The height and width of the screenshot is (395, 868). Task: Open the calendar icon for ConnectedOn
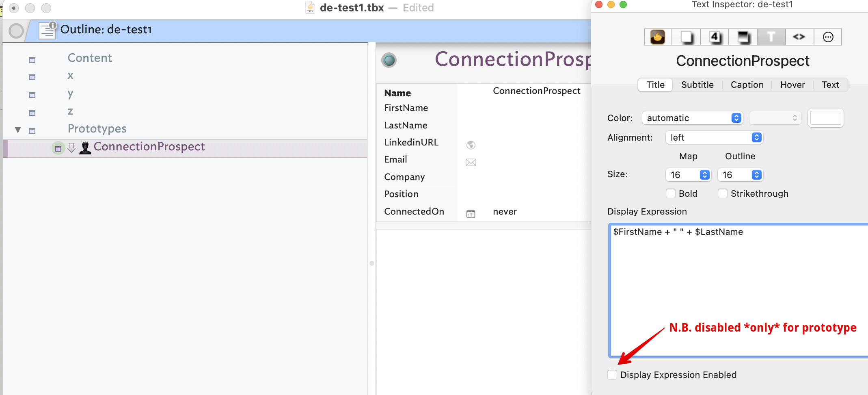(x=471, y=214)
